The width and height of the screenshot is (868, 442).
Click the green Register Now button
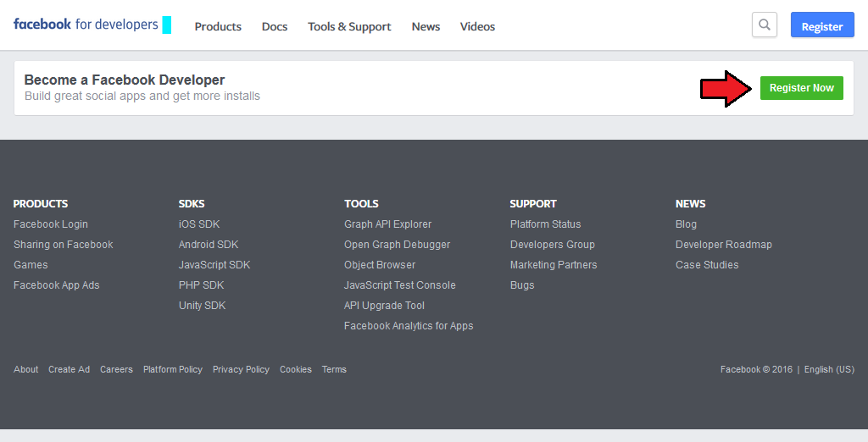(802, 88)
